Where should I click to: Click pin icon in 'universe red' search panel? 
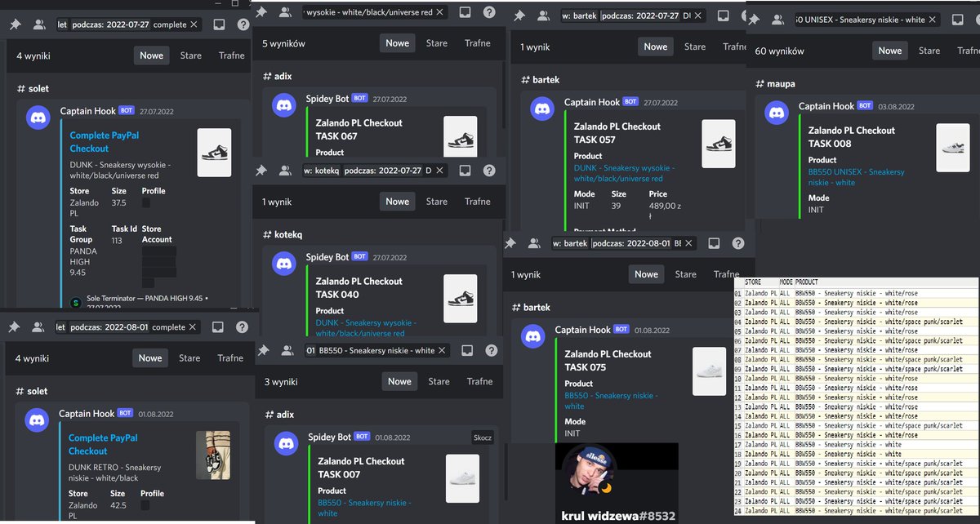(x=262, y=12)
